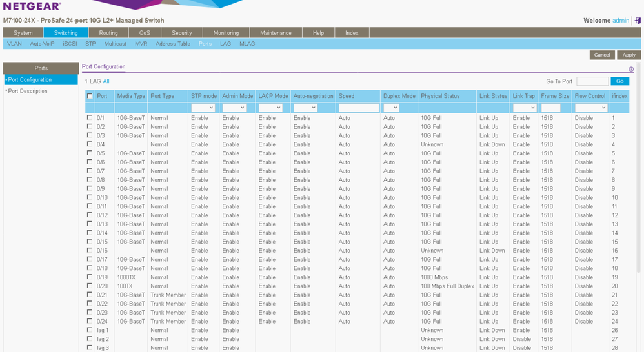Open the QoS tab
The width and height of the screenshot is (644, 352).
click(x=145, y=33)
